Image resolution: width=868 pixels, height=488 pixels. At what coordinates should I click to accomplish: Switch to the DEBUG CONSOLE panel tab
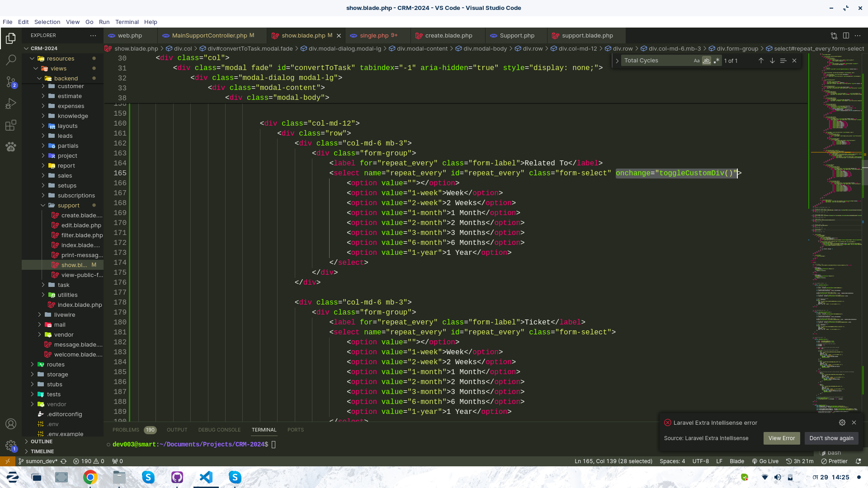219,430
